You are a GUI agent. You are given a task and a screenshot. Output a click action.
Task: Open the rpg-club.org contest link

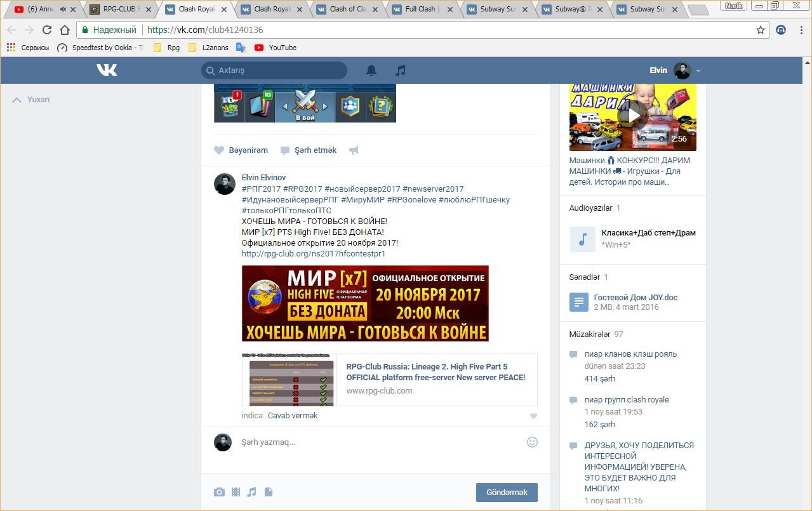[x=313, y=254]
